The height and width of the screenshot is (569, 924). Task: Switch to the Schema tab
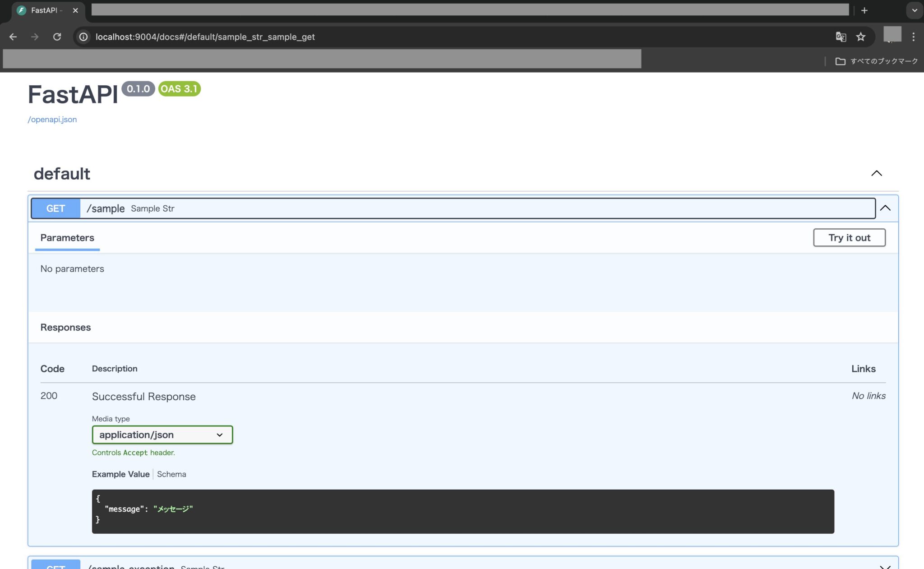tap(171, 474)
